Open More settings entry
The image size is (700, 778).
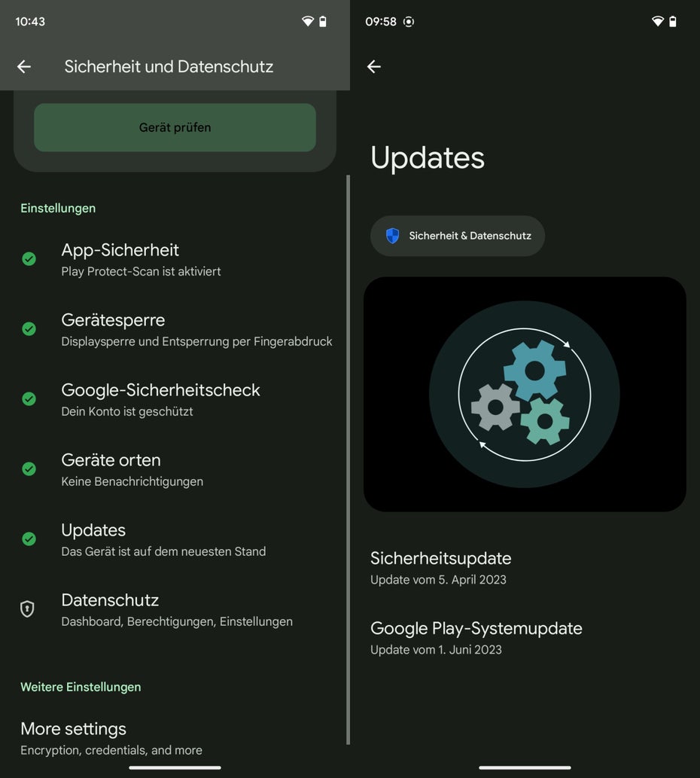tap(175, 738)
